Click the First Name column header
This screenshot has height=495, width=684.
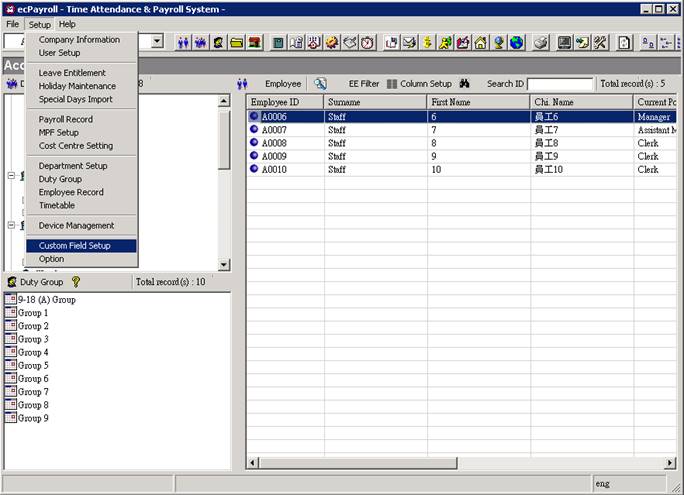click(478, 102)
